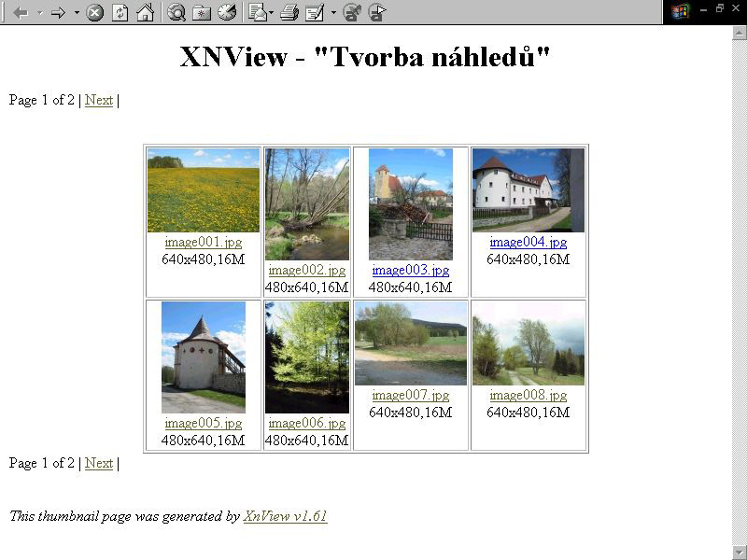Image resolution: width=747 pixels, height=560 pixels.
Task: Open the XnView v1.61 link
Action: (285, 516)
